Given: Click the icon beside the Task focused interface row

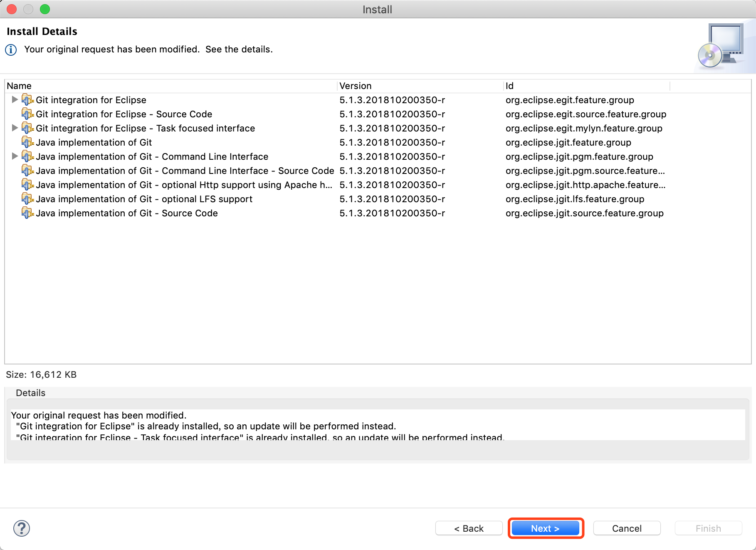Looking at the screenshot, I should 27,128.
